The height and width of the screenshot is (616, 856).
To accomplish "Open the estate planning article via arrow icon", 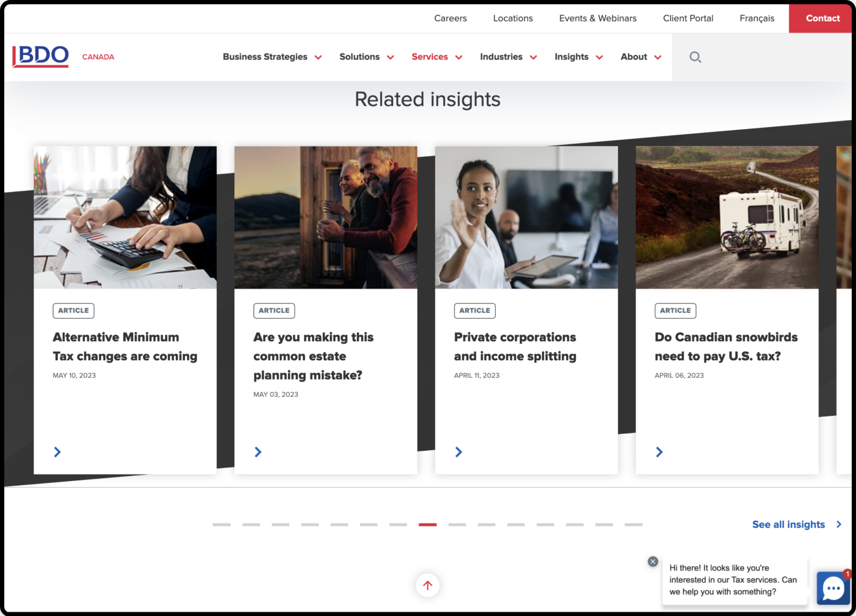I will (x=258, y=452).
